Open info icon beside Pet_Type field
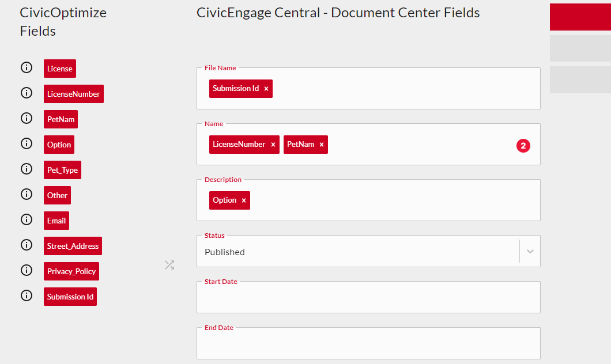Viewport: 611px width, 364px height. 26,169
